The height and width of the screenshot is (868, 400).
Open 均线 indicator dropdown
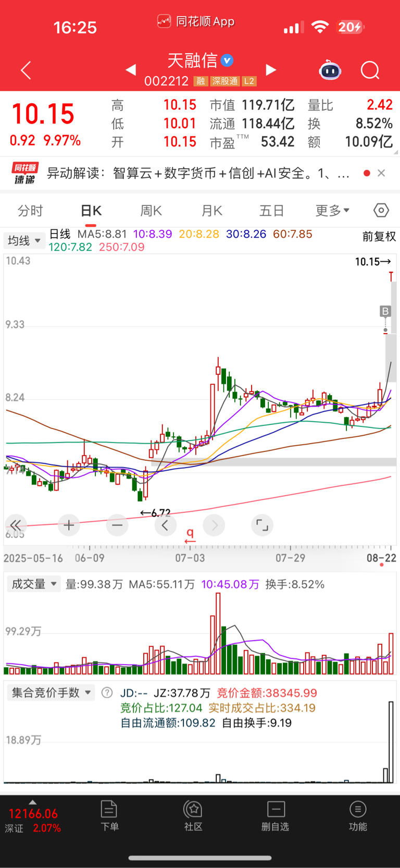click(x=24, y=240)
